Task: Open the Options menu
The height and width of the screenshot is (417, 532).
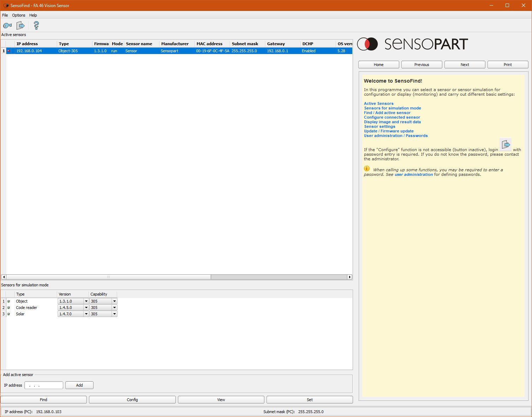Action: pos(19,15)
